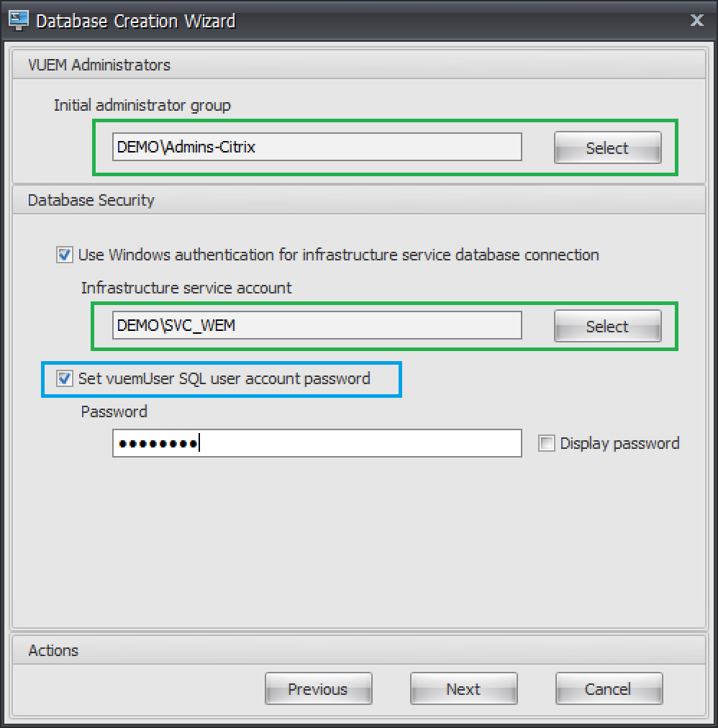Enable the Display password checkbox

point(547,444)
